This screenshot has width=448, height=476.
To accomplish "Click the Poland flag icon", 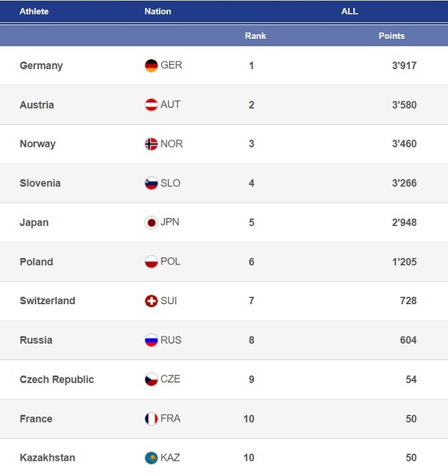I will 152,261.
